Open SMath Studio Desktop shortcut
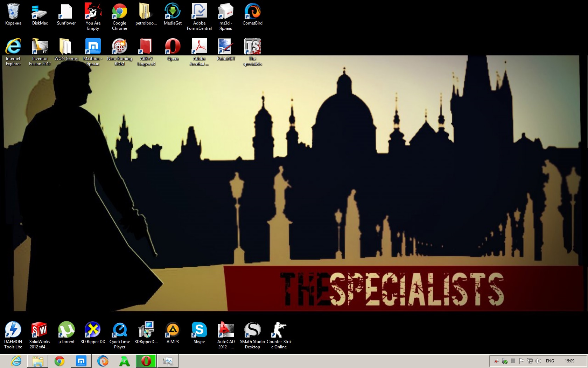The width and height of the screenshot is (588, 368). pyautogui.click(x=252, y=335)
